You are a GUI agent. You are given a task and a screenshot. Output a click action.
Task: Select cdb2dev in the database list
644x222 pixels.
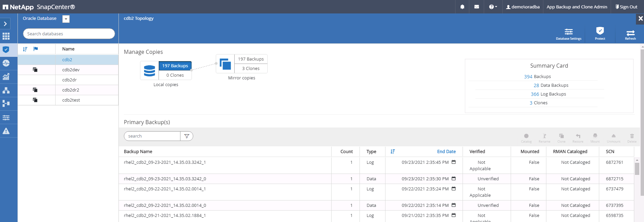tap(71, 70)
